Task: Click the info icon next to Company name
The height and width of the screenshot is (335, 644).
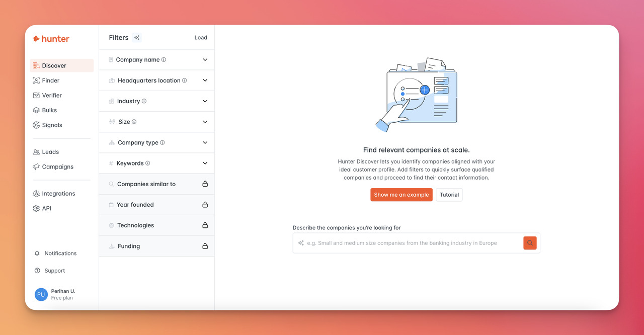Action: (x=164, y=59)
